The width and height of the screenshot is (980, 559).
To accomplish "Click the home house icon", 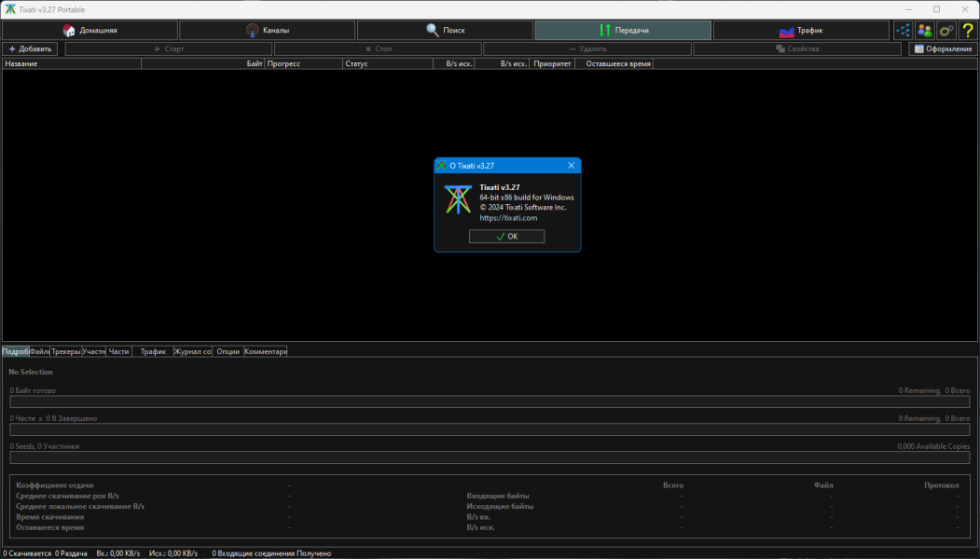I will point(69,30).
